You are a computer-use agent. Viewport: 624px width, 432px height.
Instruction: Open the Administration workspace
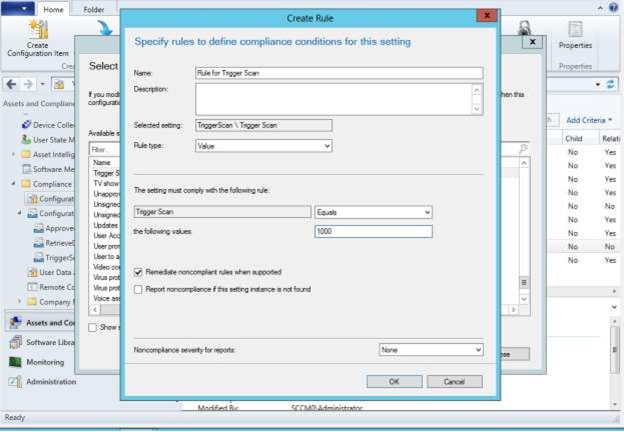point(50,381)
